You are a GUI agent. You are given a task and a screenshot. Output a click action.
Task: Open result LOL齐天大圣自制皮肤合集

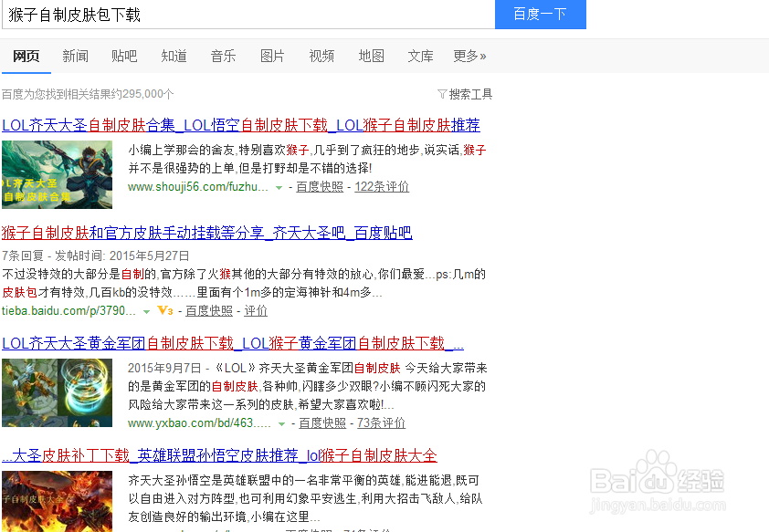(x=241, y=125)
